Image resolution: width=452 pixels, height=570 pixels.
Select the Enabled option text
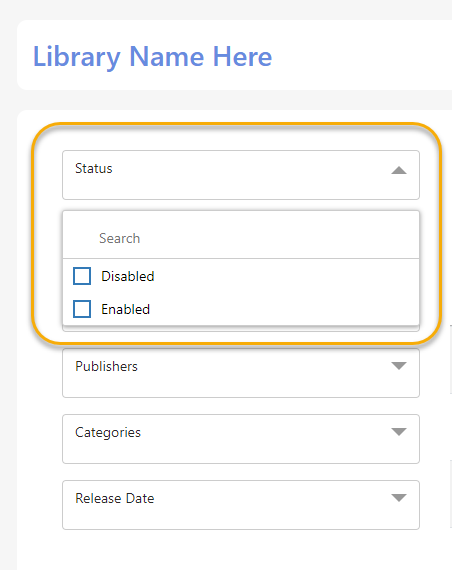point(125,309)
